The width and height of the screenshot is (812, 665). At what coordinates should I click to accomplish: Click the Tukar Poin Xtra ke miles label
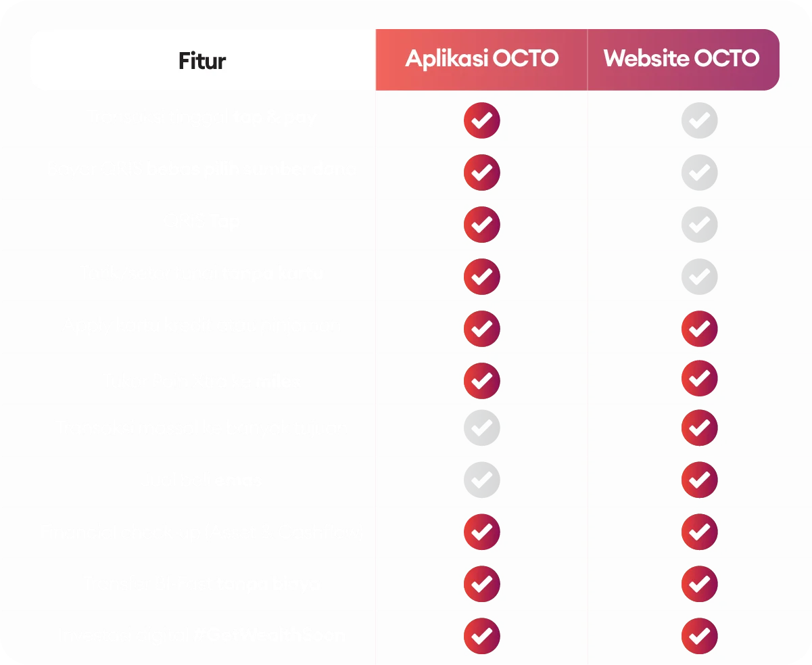pos(201,381)
